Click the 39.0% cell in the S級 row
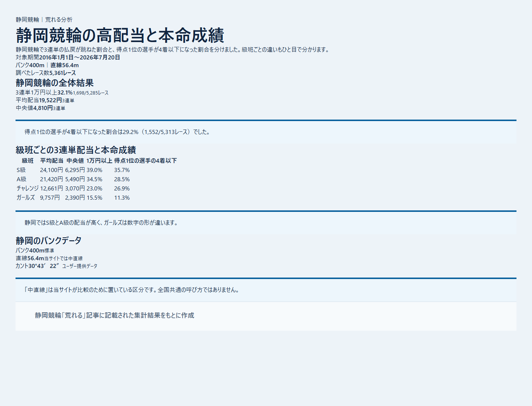This screenshot has width=532, height=406. click(95, 170)
